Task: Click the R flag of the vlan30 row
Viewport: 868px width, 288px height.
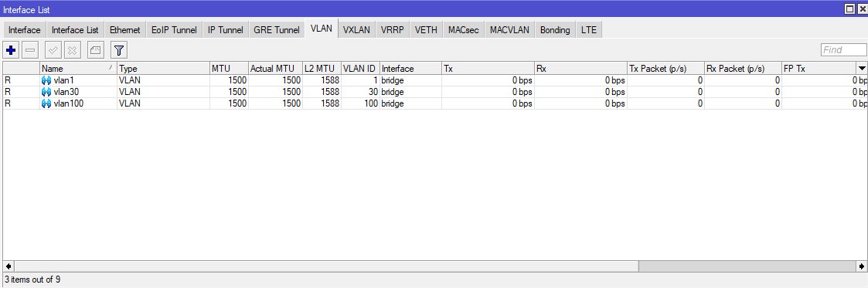Action: coord(8,92)
